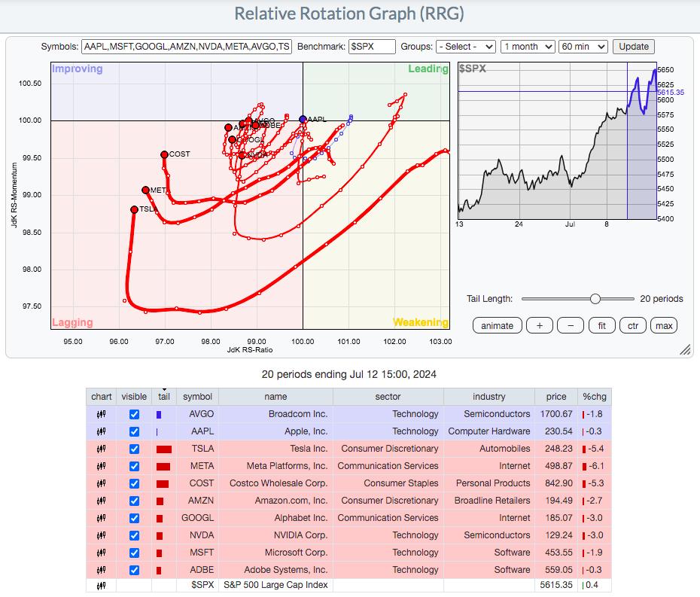Hide MSFT using its visible checkbox

tap(134, 553)
